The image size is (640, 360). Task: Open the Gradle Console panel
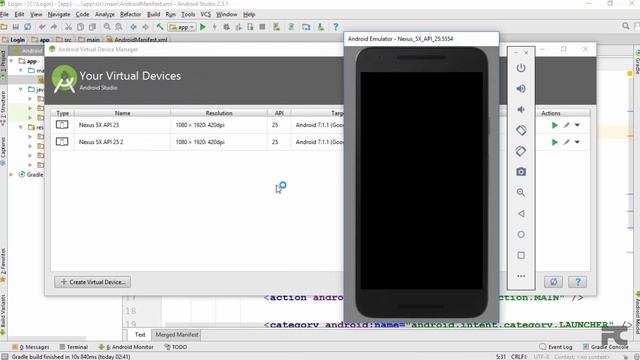point(605,347)
